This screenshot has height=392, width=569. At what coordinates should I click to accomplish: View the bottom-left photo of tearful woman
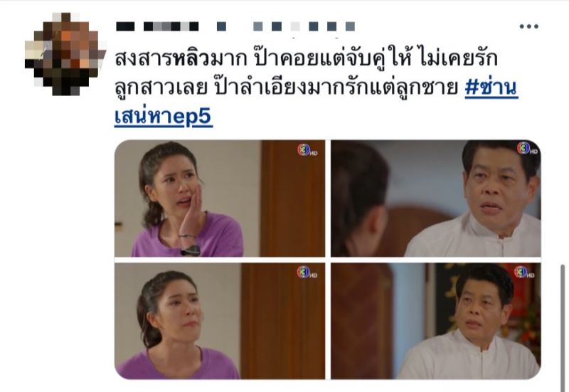[x=220, y=321]
